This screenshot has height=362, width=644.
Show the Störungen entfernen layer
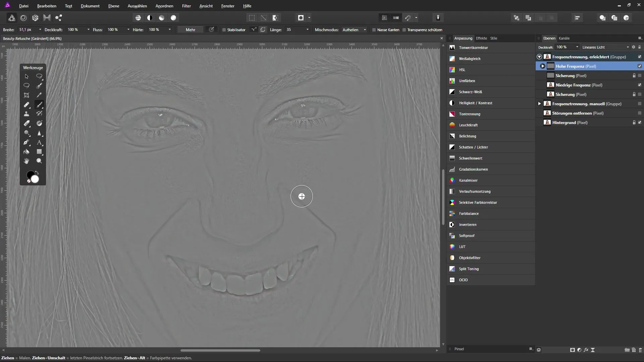(640, 113)
